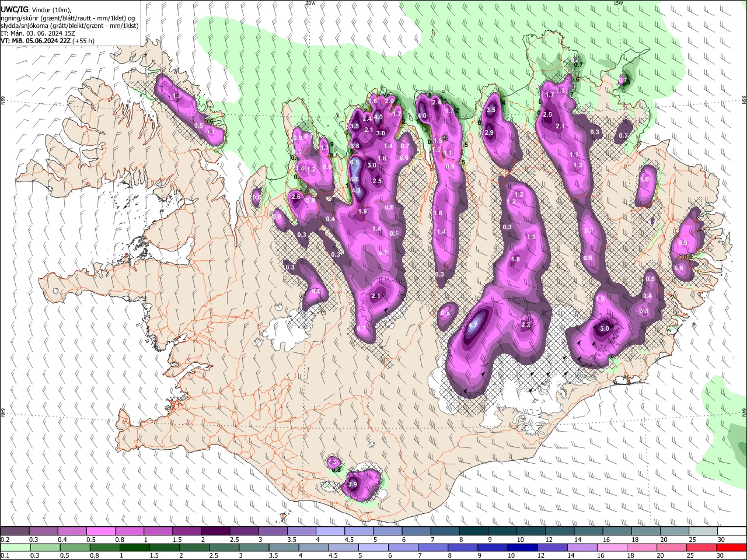Pick the darkest purple upper-legend swatch for 2–2.5

[215, 531]
